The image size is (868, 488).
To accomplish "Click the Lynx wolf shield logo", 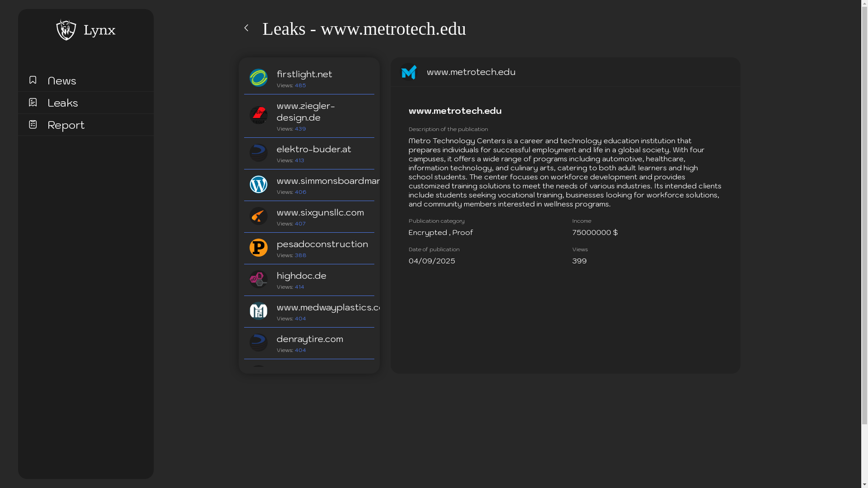I will [x=66, y=30].
